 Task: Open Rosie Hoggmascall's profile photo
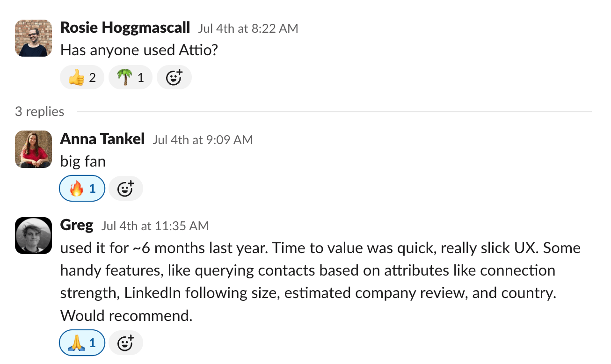pyautogui.click(x=33, y=38)
